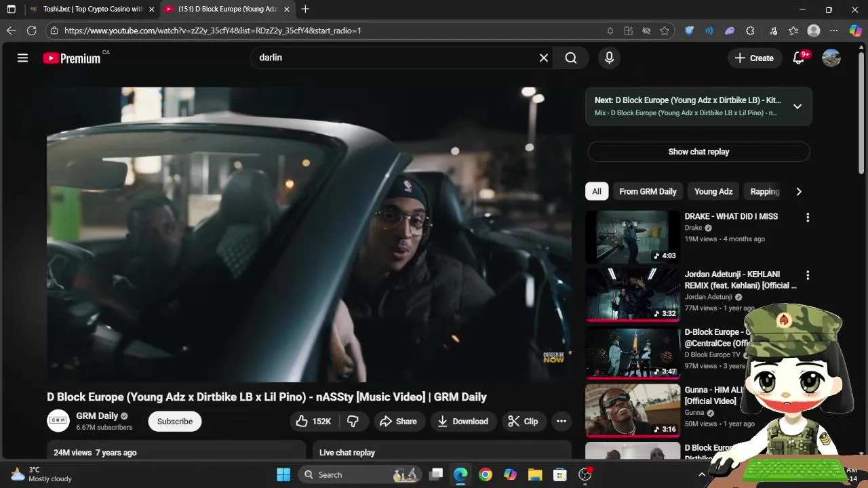Screen dimensions: 868x488
Task: Start voice search with the microphone
Action: 609,58
